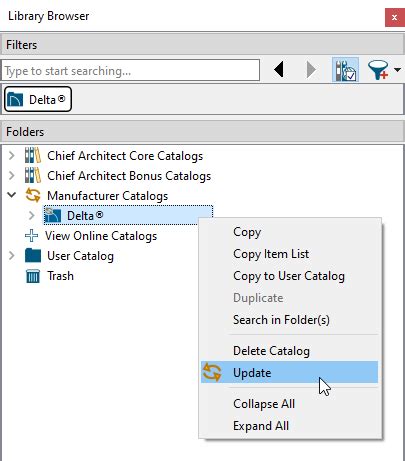Select Chief Architect Core Catalogs
This screenshot has height=461, width=405.
click(125, 156)
